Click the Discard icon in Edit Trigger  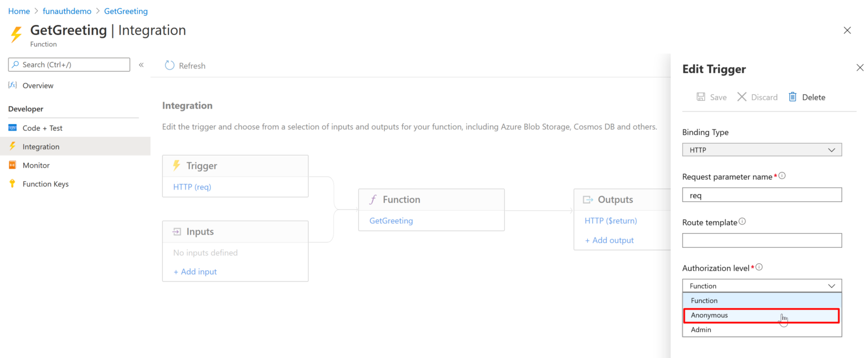point(742,97)
